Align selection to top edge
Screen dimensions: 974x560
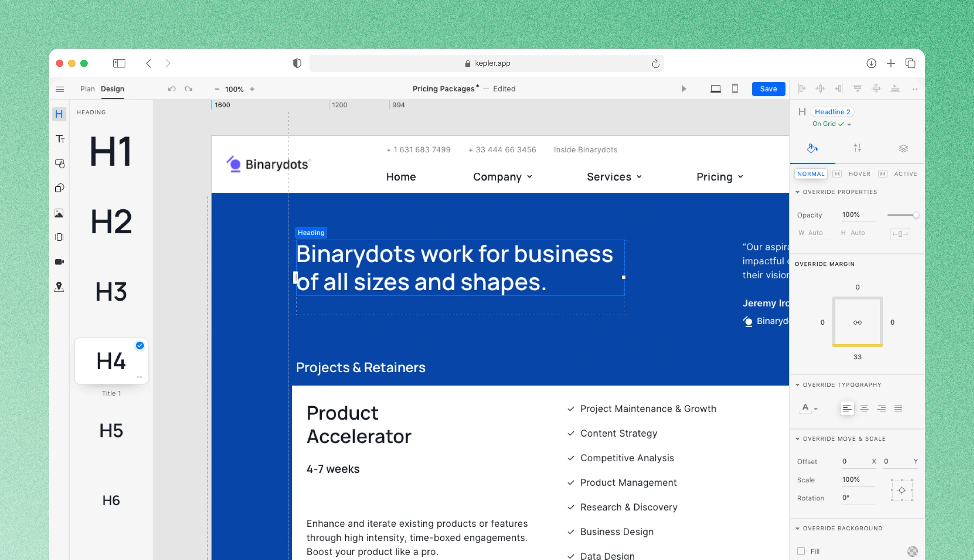(x=858, y=88)
